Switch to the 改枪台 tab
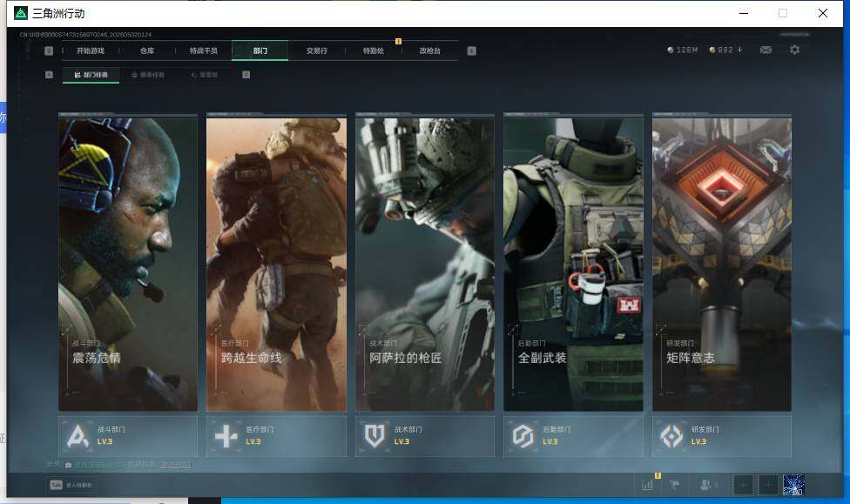The image size is (850, 504). click(x=430, y=50)
